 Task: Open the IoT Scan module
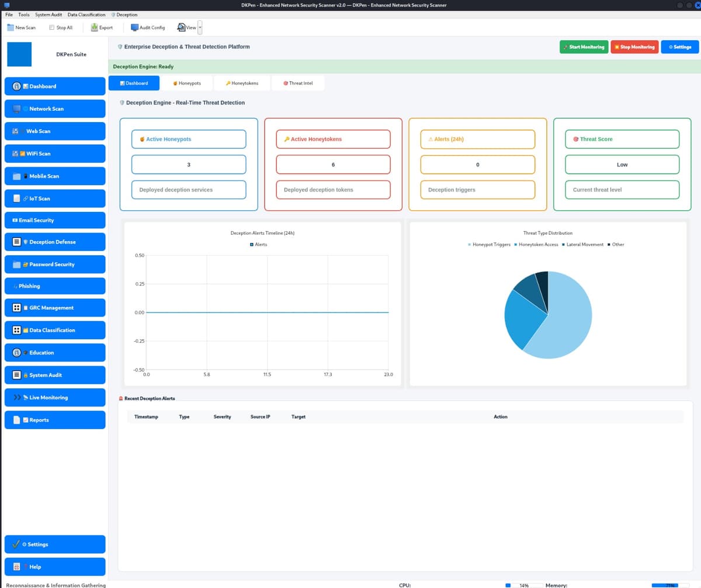click(55, 198)
